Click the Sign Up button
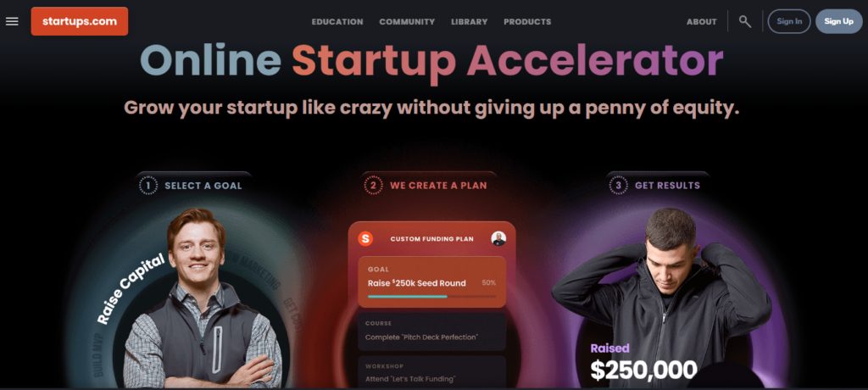This screenshot has height=390, width=868. tap(838, 21)
